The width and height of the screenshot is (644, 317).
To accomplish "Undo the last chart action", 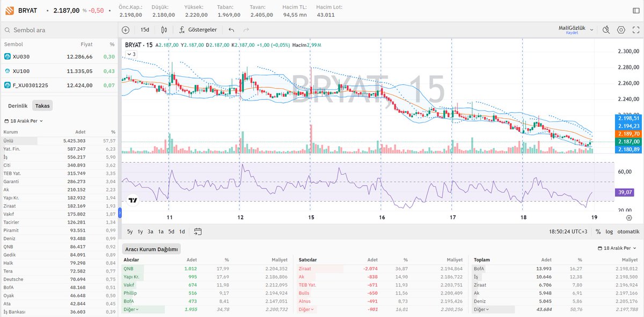I will pos(231,30).
